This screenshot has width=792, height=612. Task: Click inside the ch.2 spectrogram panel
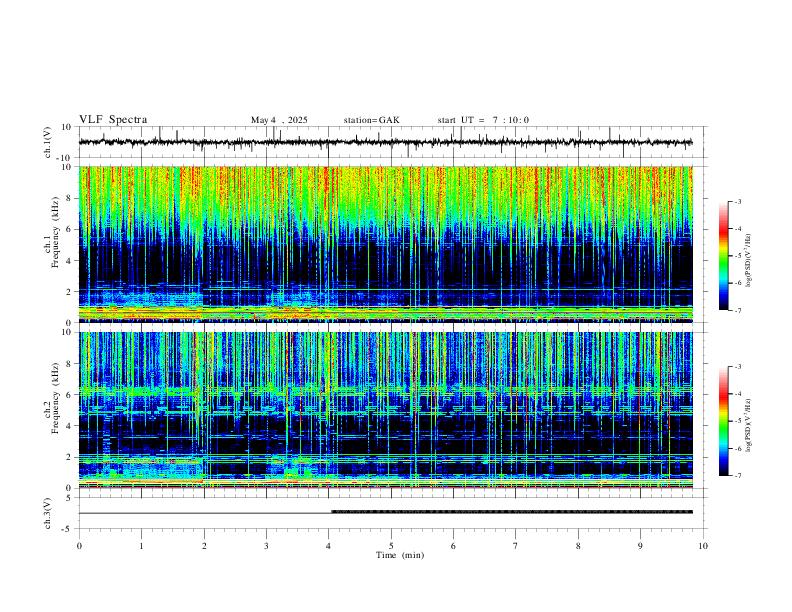(386, 410)
